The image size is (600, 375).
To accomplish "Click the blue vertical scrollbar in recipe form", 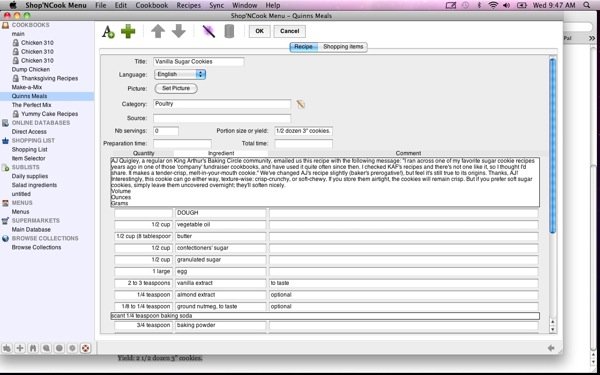I will pyautogui.click(x=553, y=145).
